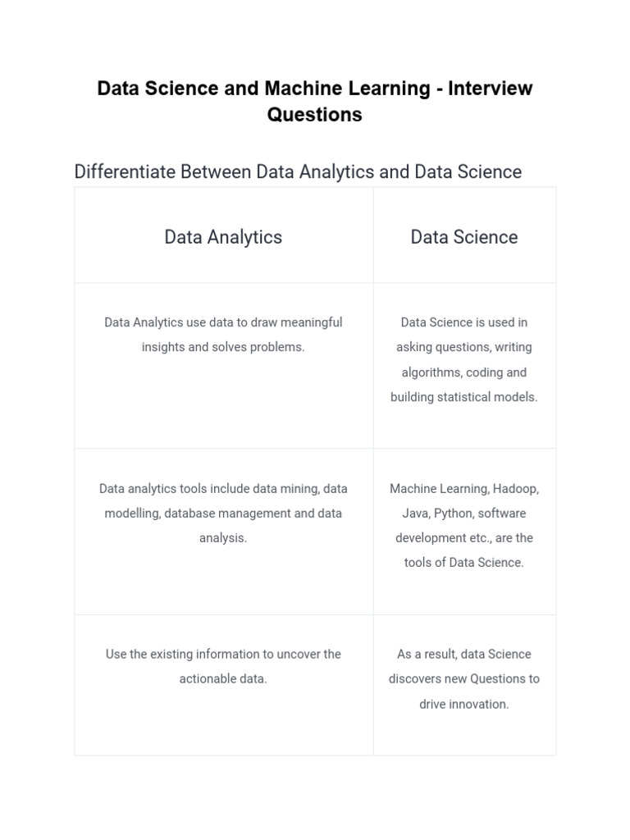Click the word 'Questions' in the title

(x=314, y=115)
